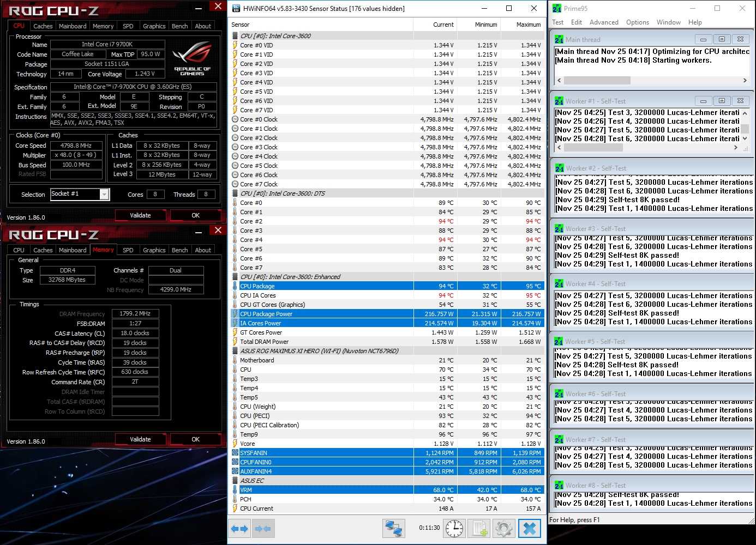Click the Prime95 icon in Worker #1 title
Screen dimensions: 756x545
pyautogui.click(x=559, y=101)
